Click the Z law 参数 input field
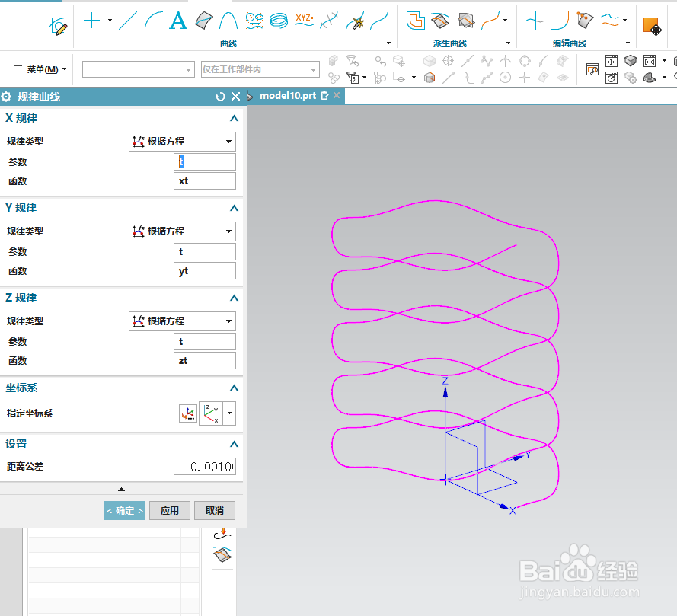 point(205,341)
